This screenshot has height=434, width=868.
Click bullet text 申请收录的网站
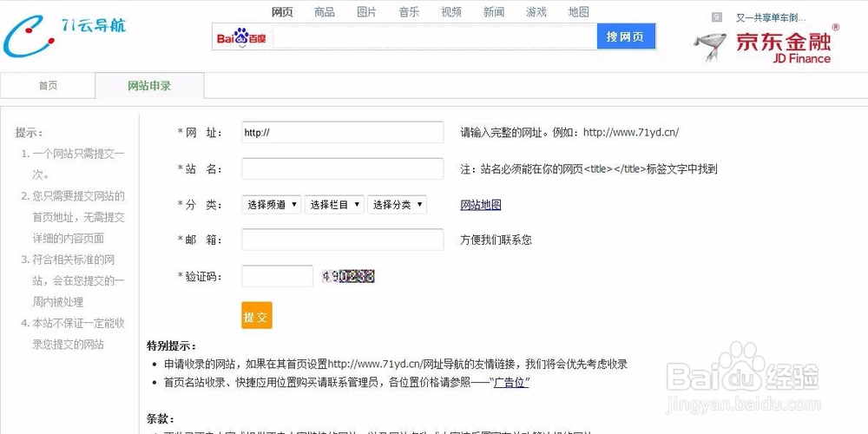pyautogui.click(x=396, y=365)
